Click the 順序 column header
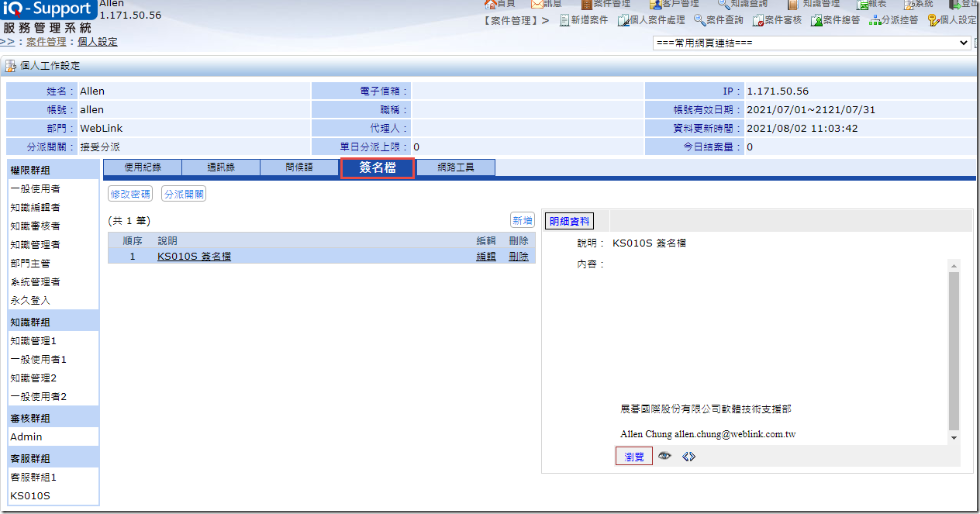 coord(133,241)
